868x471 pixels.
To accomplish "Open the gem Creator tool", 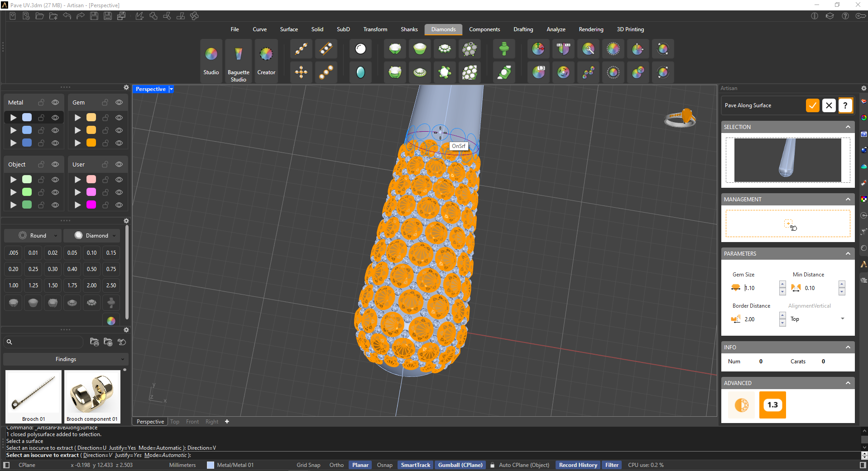I will tap(266, 60).
